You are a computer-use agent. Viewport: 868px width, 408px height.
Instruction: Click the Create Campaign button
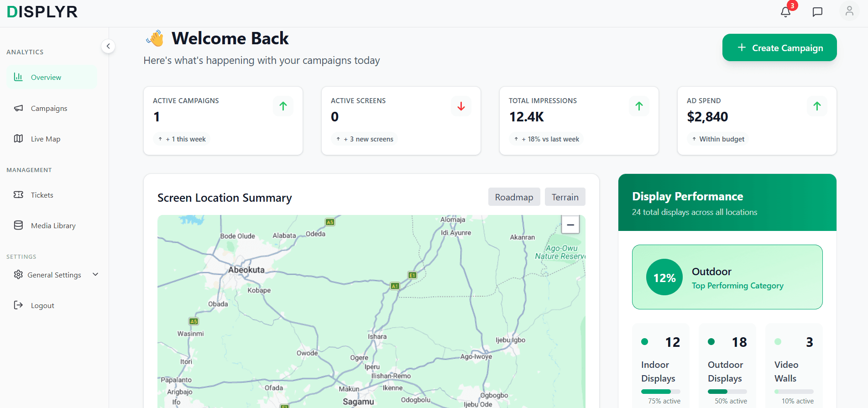coord(779,47)
